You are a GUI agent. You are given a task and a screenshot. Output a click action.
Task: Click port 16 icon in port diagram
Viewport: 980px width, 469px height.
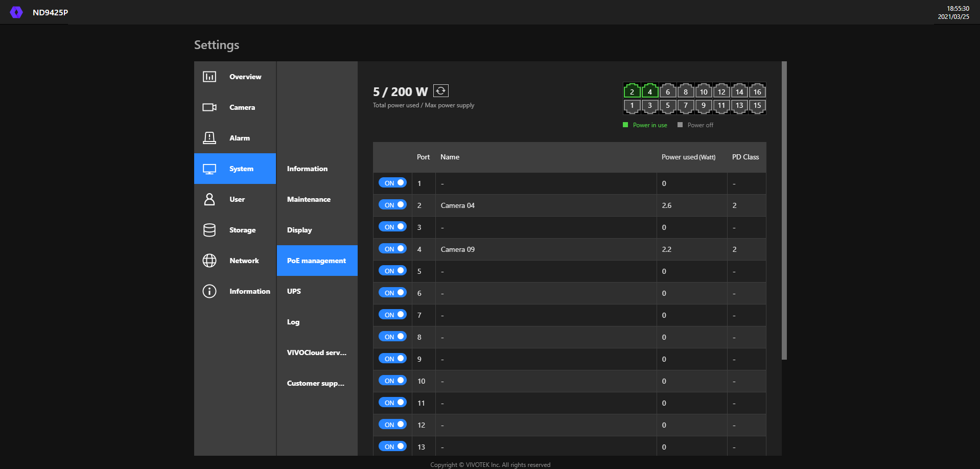[757, 91]
